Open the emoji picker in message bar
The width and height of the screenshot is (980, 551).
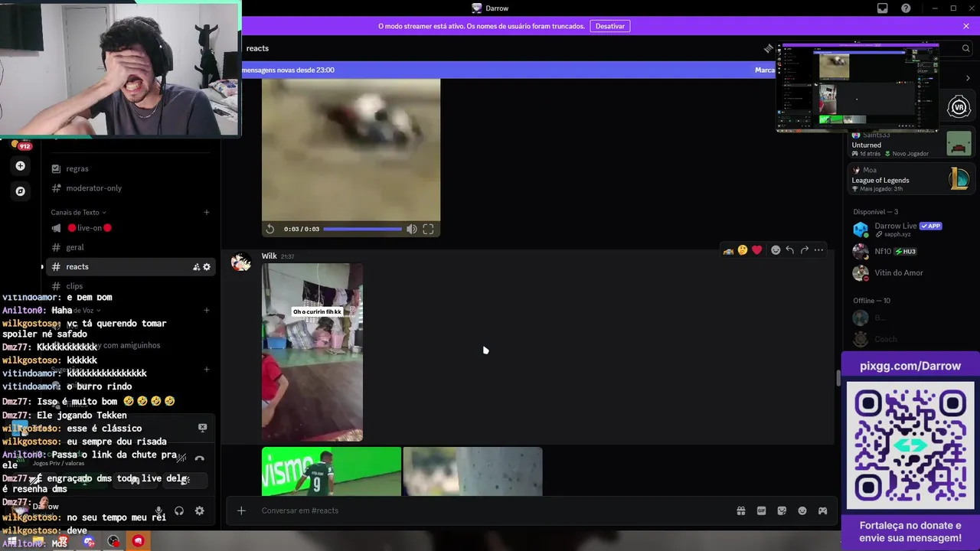(802, 510)
